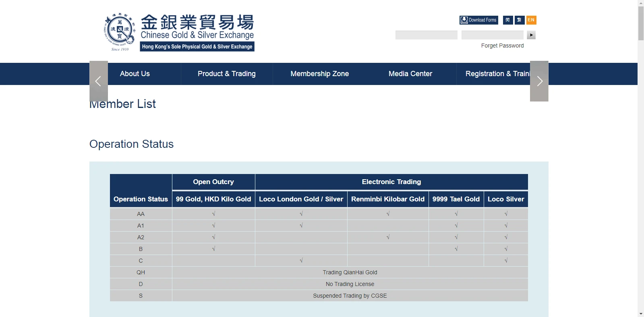The width and height of the screenshot is (644, 317).
Task: Select the AA status row label
Action: point(141,214)
